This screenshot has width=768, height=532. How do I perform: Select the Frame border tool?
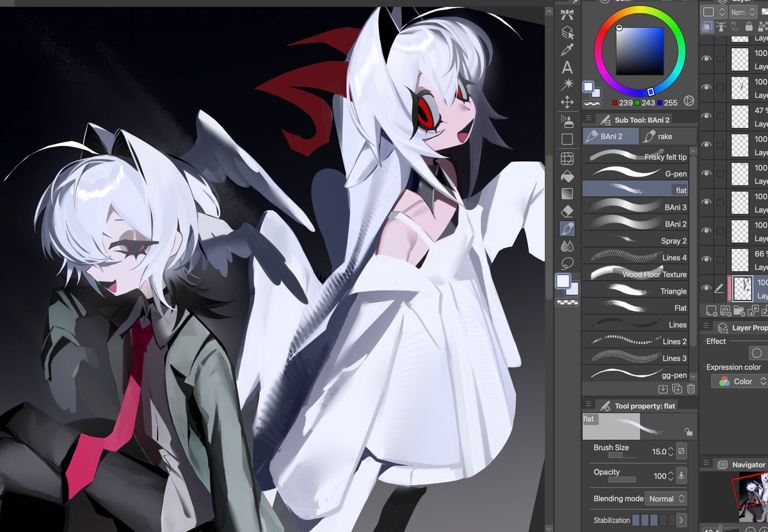[x=567, y=158]
